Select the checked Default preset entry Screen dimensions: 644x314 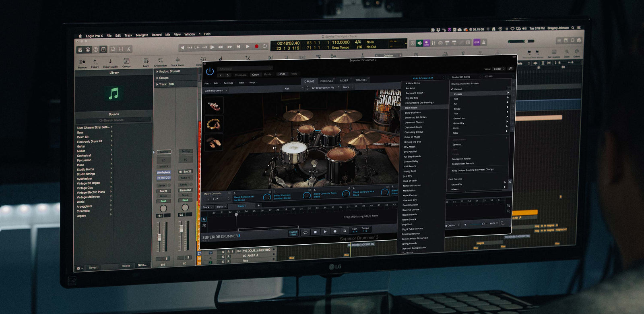(480, 89)
